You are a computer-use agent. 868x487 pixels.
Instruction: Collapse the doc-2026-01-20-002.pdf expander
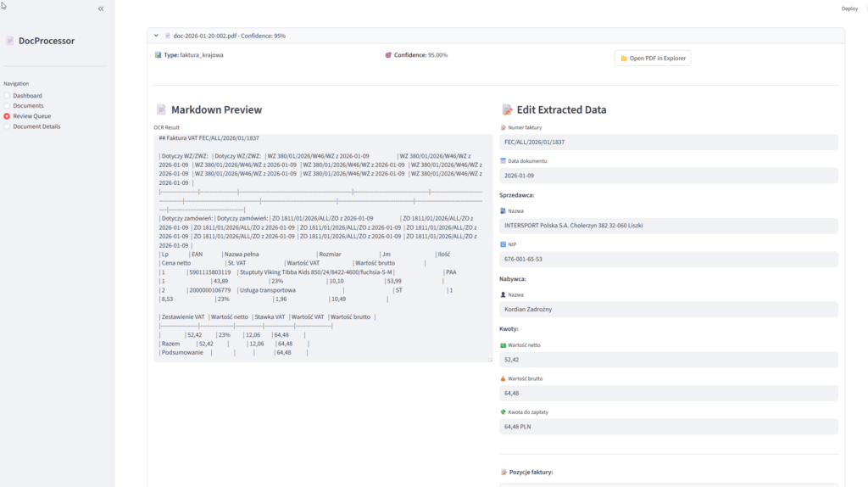(x=156, y=36)
